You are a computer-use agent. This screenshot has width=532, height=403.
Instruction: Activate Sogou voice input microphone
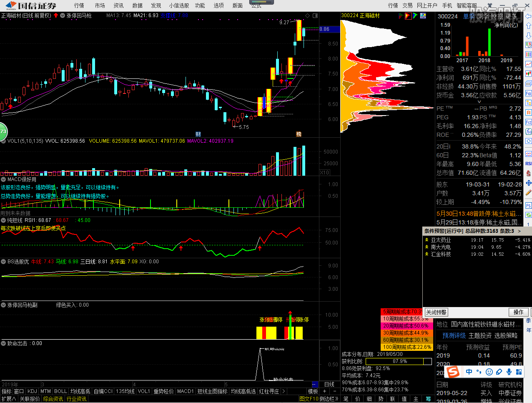coord(509,372)
